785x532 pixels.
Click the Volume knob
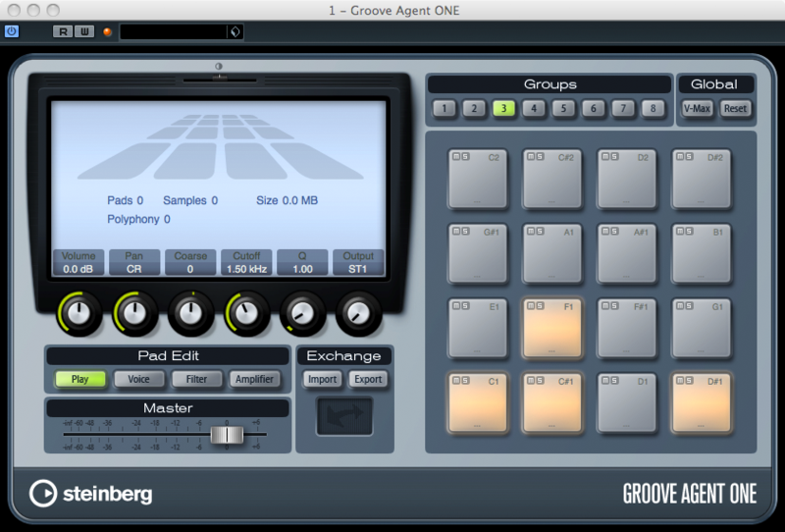(79, 312)
